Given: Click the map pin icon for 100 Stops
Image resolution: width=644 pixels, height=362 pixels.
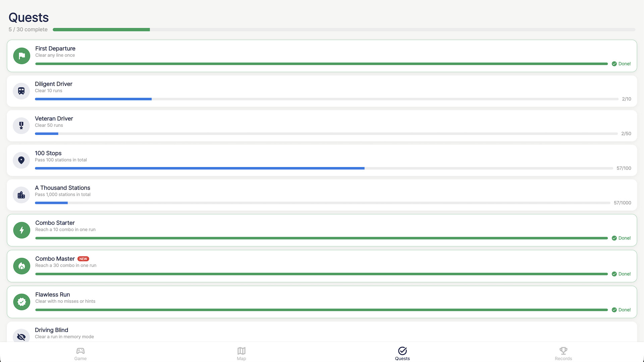Looking at the screenshot, I should pos(21,160).
